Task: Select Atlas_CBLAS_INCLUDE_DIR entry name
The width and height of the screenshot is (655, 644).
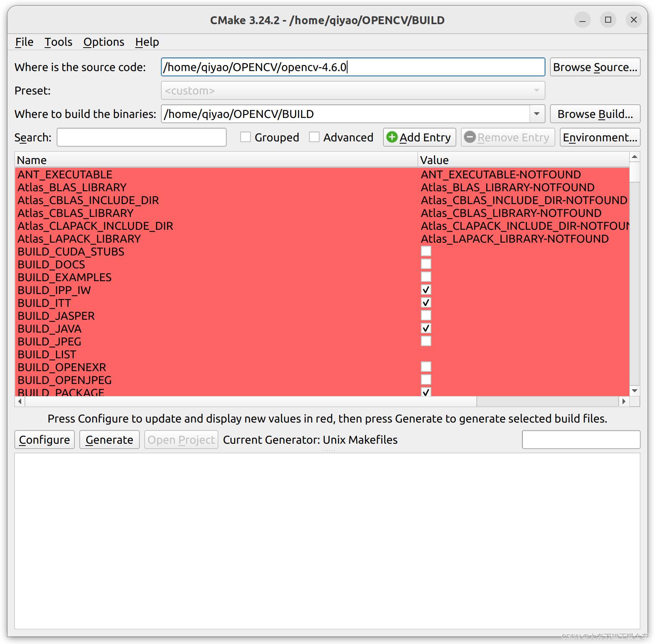Action: [x=88, y=200]
